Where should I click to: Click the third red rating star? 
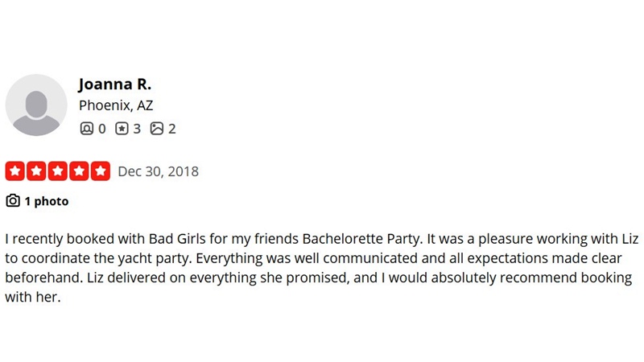(x=58, y=171)
